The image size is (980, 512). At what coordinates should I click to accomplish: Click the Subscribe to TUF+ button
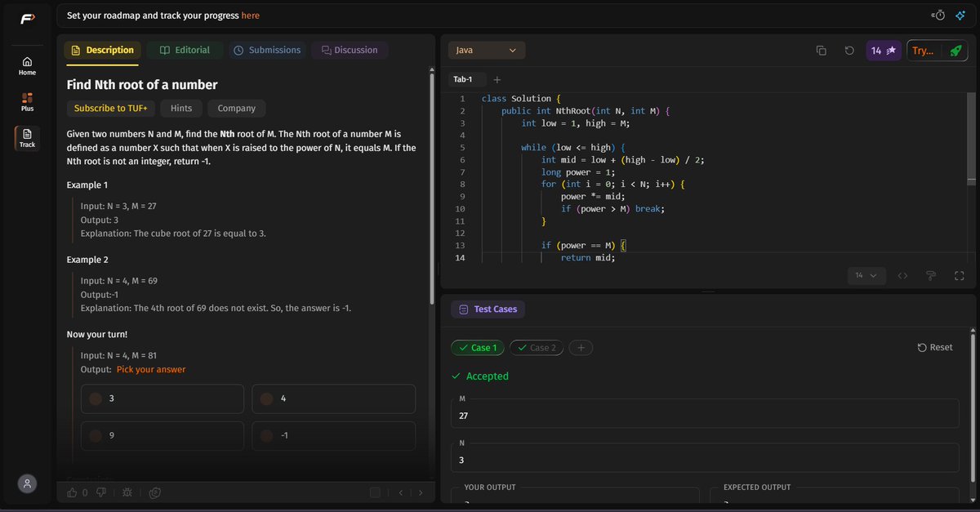(109, 109)
